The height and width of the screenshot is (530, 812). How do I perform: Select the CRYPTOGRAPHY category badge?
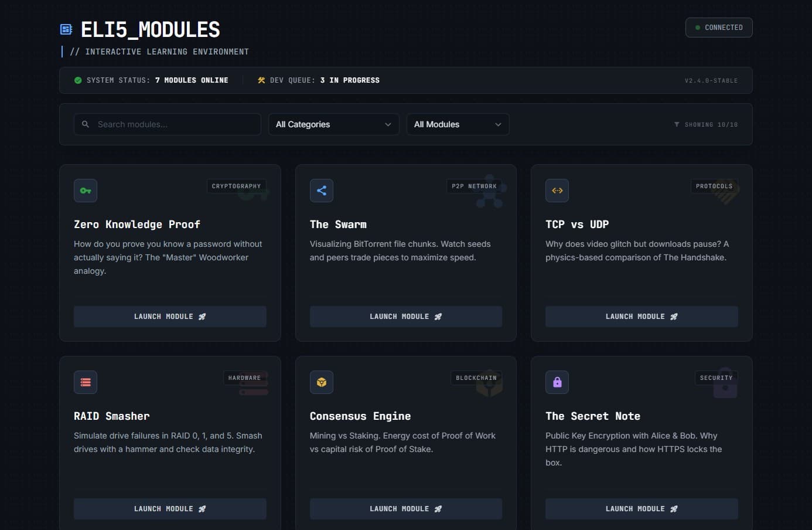pos(236,186)
